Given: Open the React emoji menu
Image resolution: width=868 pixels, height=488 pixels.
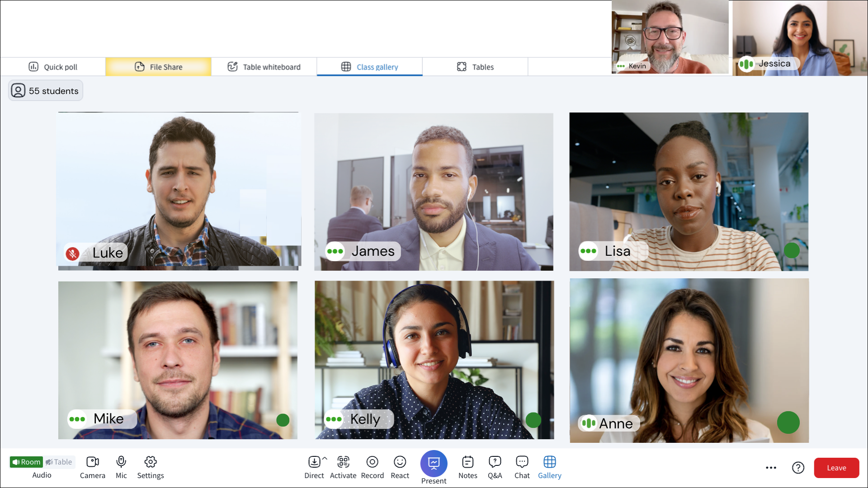Looking at the screenshot, I should click(x=400, y=467).
